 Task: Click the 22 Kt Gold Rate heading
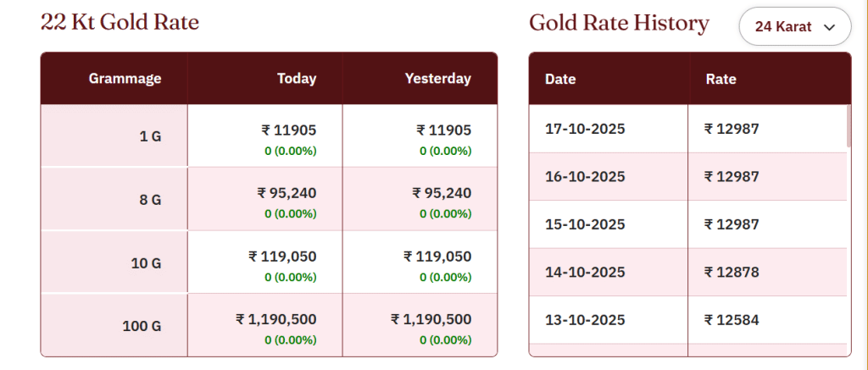pyautogui.click(x=120, y=23)
